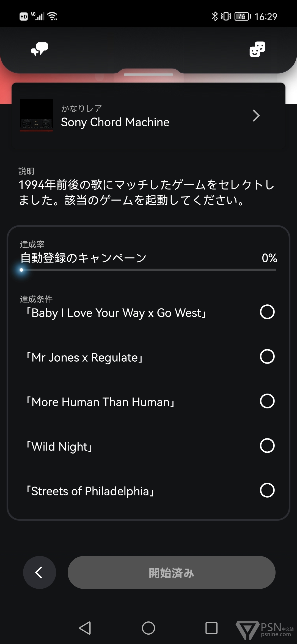This screenshot has width=297, height=644.
Task: Select circle for Mr Jones x Regulate
Action: (x=267, y=357)
